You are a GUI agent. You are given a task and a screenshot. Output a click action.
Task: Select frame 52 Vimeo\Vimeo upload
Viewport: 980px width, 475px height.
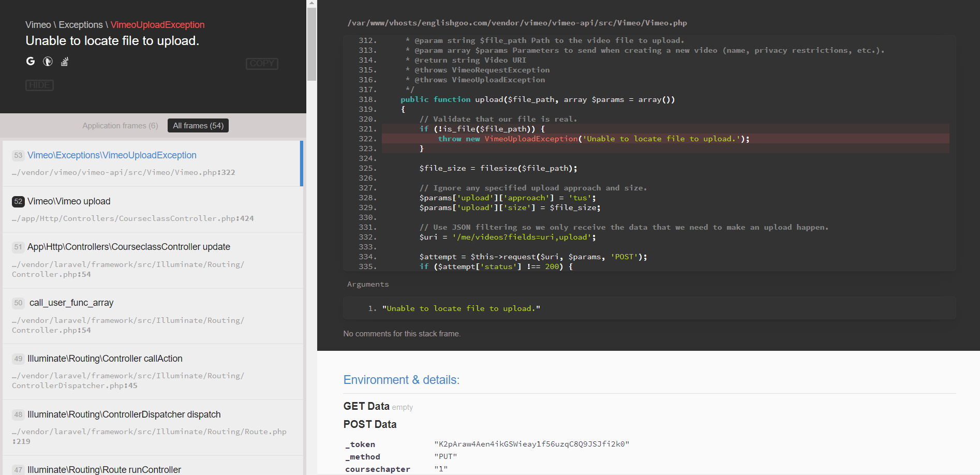153,210
